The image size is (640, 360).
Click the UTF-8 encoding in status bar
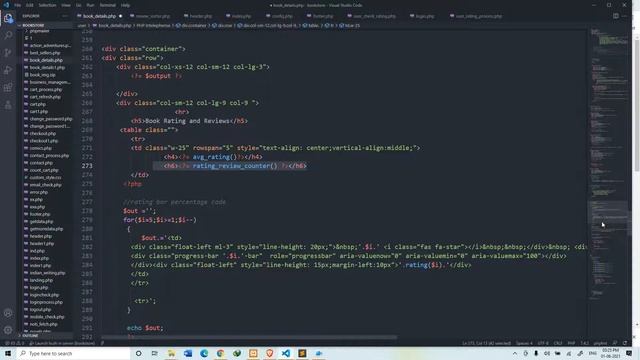tap(543, 343)
